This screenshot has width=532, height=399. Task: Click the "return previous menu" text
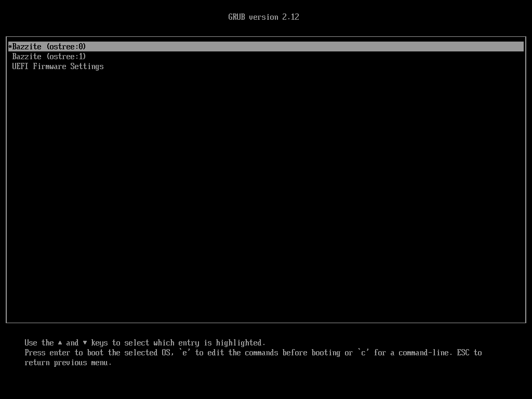[x=68, y=363]
